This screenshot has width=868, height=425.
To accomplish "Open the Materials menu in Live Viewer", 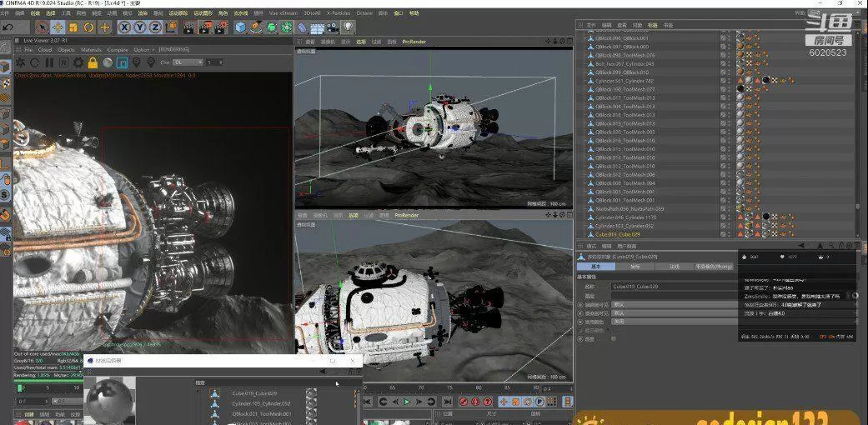I will pyautogui.click(x=91, y=49).
